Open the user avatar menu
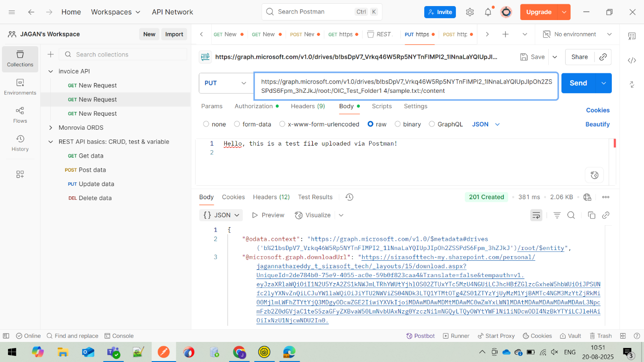644x362 pixels. [506, 12]
